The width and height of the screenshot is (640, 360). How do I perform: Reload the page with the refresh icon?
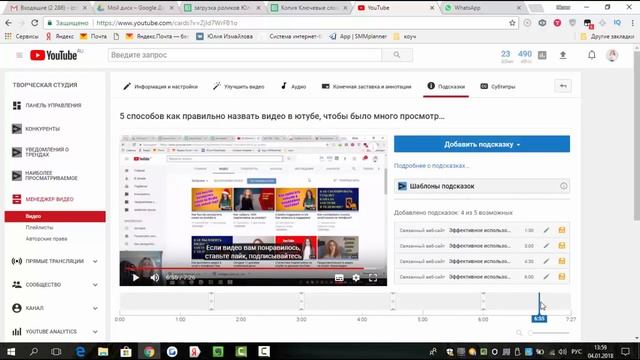click(35, 23)
